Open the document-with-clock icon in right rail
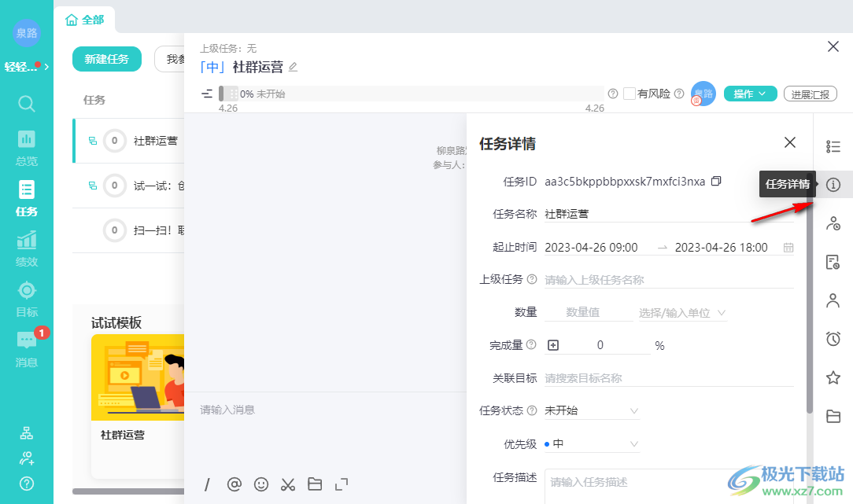 coord(833,262)
